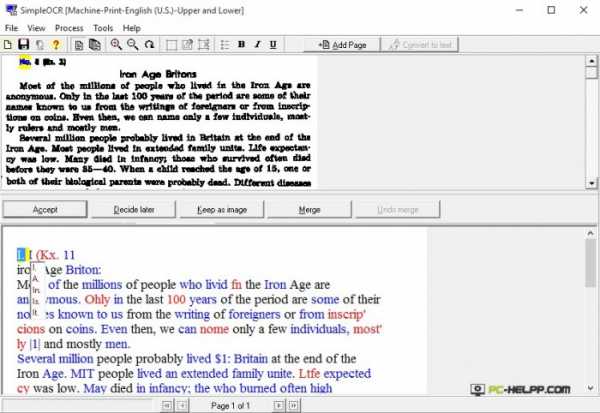
Task: Open the Tools menu
Action: tap(103, 28)
